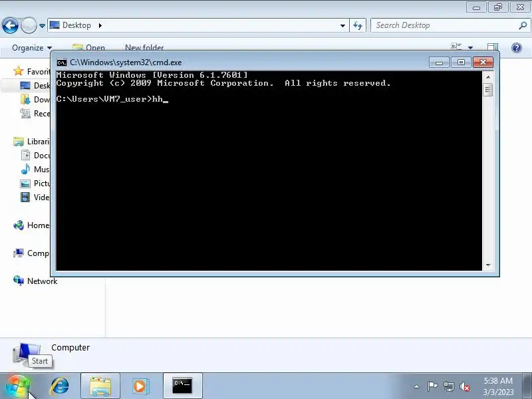Click Explorer's forward arrow button
The image size is (532, 399).
coord(29,25)
